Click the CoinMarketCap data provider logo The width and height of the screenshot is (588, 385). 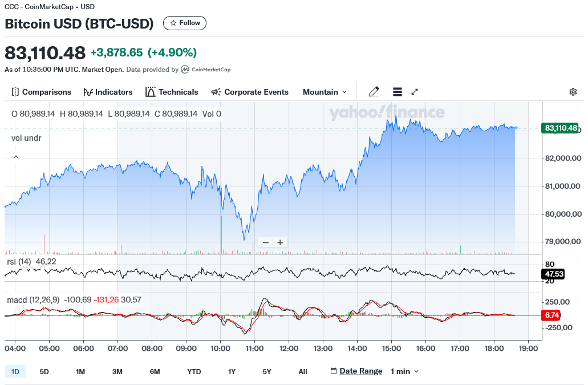[206, 70]
